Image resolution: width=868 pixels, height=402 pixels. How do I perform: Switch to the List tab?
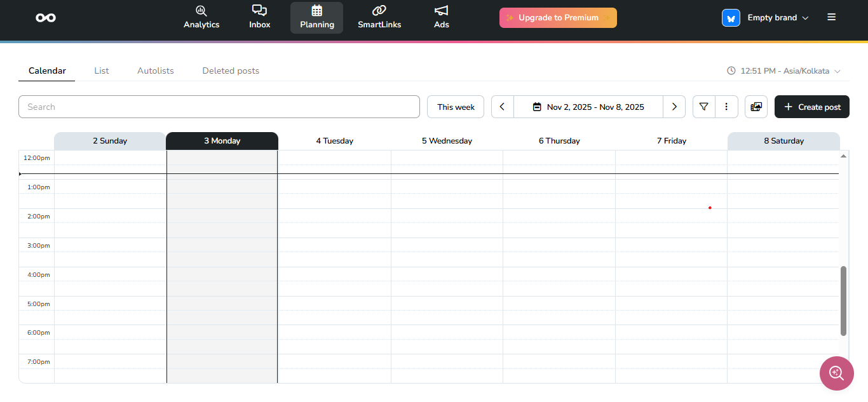point(102,70)
